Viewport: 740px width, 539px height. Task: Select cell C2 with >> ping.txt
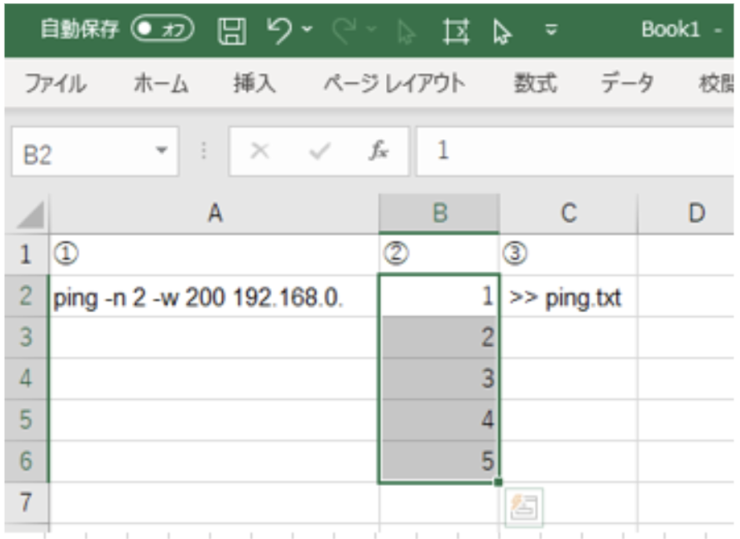tap(567, 297)
